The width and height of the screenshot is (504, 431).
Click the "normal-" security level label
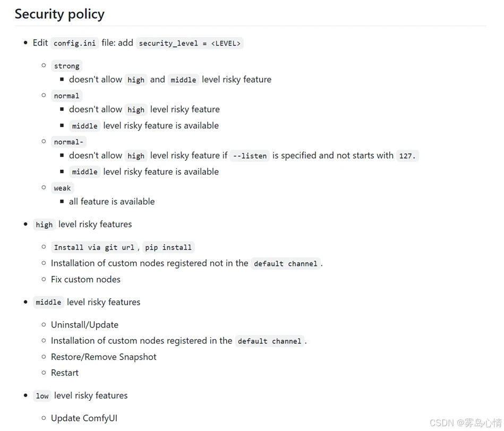tap(69, 142)
